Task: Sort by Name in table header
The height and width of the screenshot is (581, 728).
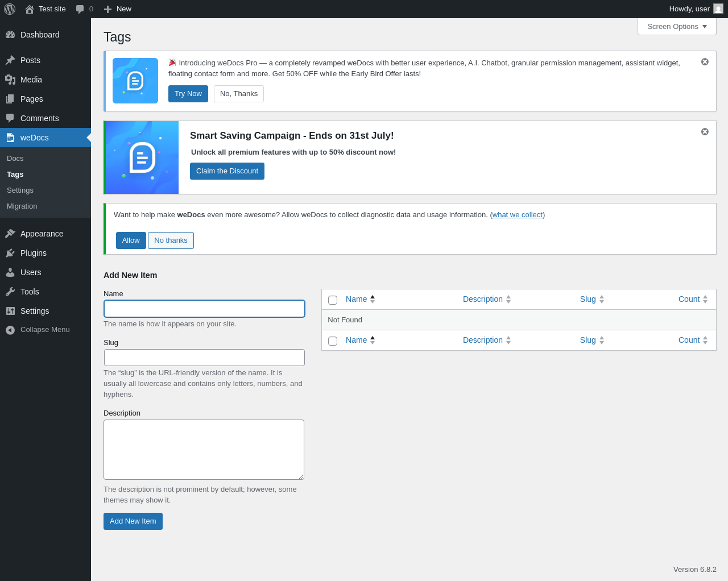Action: click(x=360, y=299)
